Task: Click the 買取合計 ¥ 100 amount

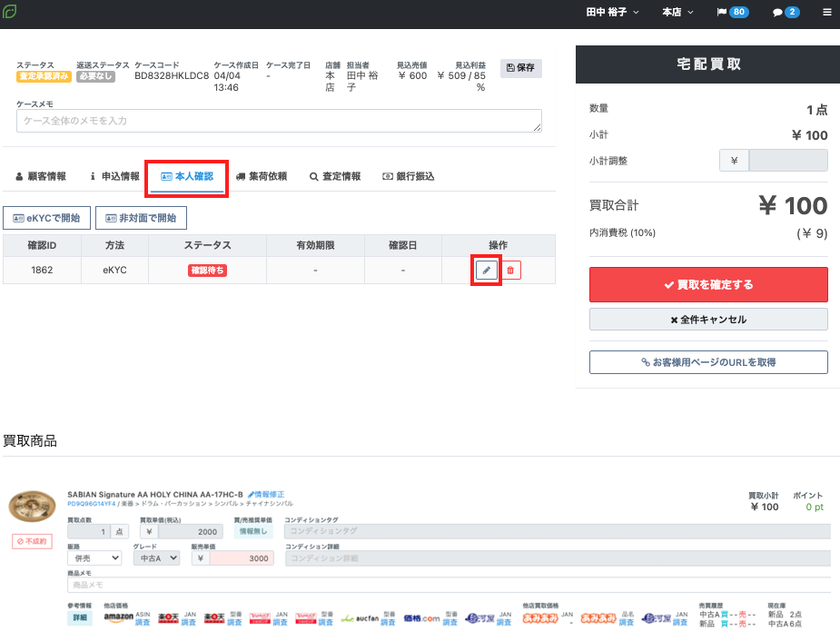Action: tap(793, 206)
